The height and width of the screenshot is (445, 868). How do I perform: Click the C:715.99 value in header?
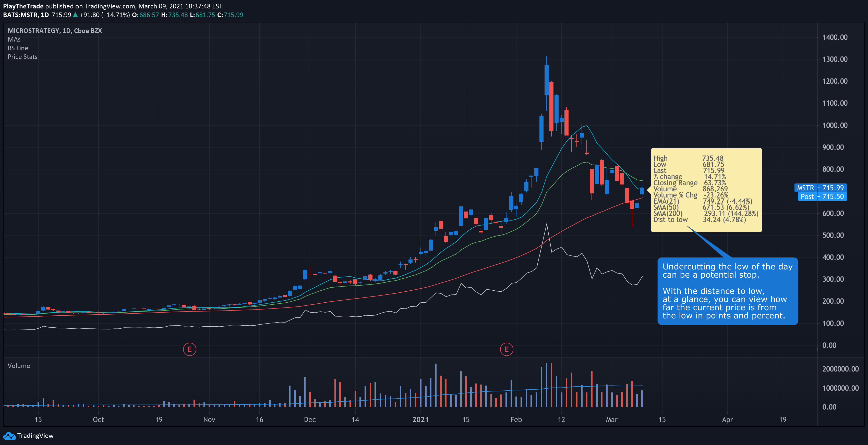pos(230,15)
